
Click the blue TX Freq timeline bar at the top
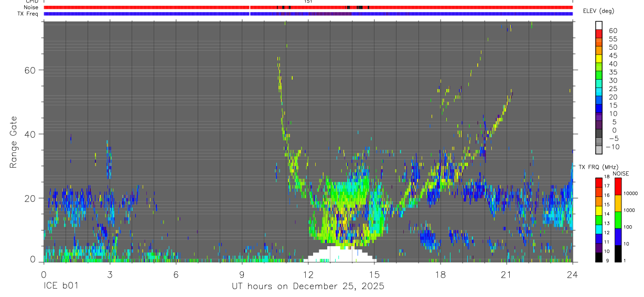point(308,14)
